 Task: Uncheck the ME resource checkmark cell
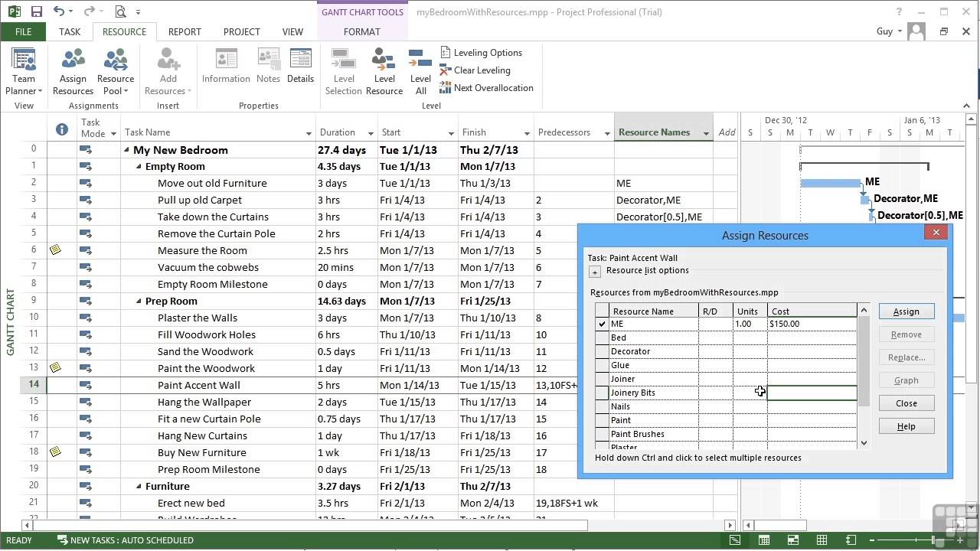603,324
